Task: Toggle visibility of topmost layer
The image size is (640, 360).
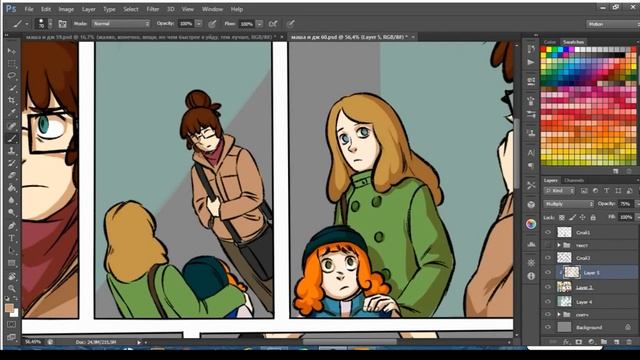Action: pos(548,232)
